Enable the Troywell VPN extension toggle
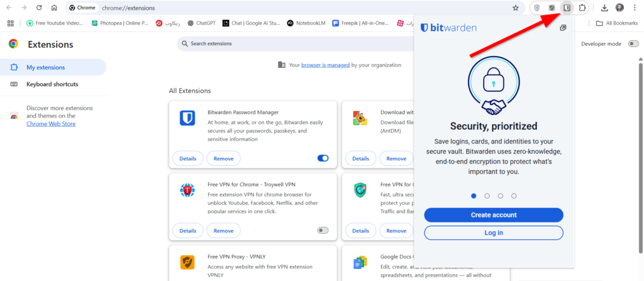Screen dimensions: 644x281 (323, 231)
